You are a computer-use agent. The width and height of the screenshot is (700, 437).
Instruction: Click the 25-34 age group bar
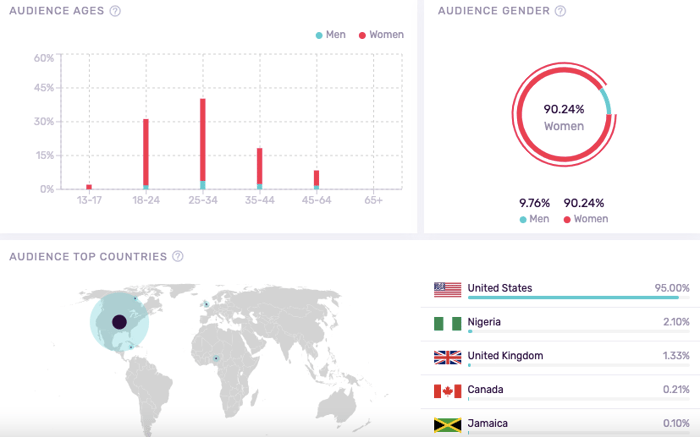point(203,143)
